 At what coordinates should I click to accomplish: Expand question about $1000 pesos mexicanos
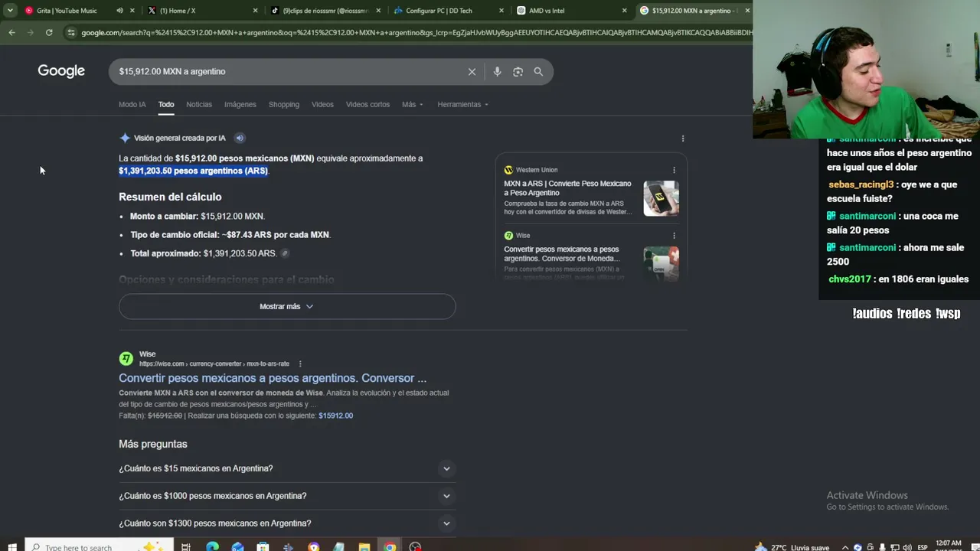pyautogui.click(x=287, y=496)
